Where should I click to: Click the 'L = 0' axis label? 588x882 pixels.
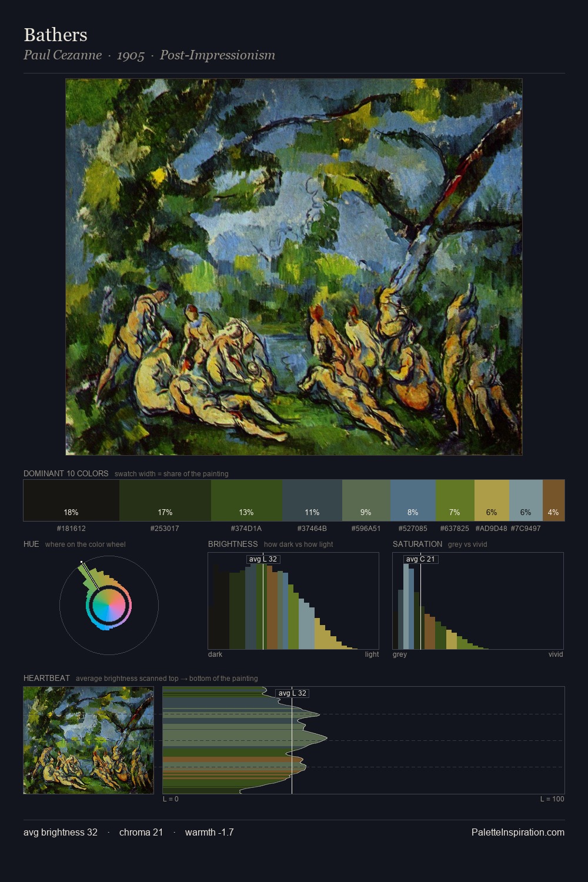click(x=171, y=799)
